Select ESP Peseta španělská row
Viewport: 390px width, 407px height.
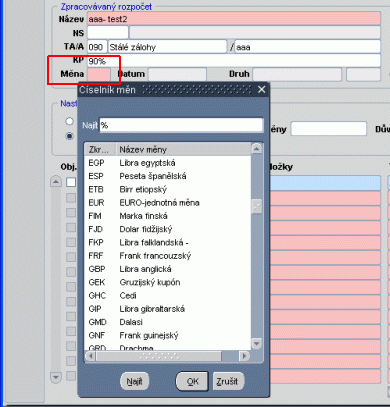[168, 176]
